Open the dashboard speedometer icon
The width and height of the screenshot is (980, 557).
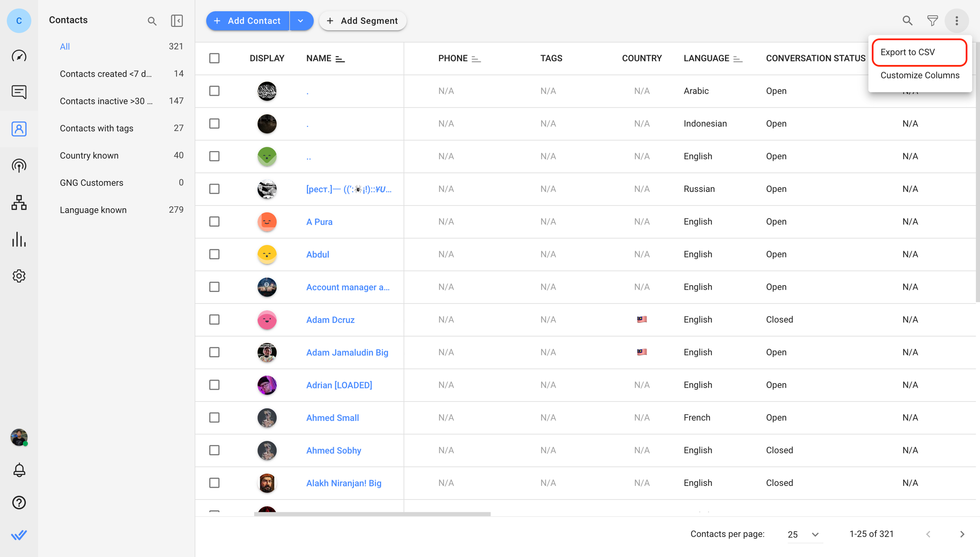click(19, 56)
